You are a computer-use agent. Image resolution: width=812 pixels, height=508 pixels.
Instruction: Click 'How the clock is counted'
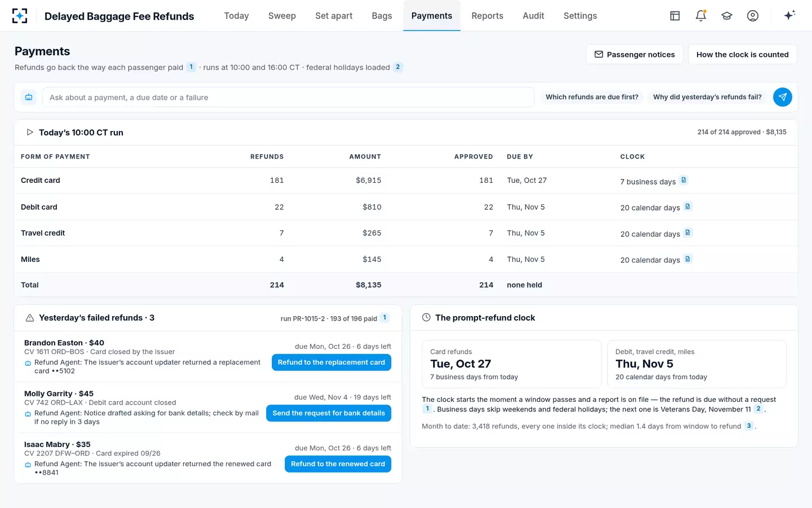743,54
